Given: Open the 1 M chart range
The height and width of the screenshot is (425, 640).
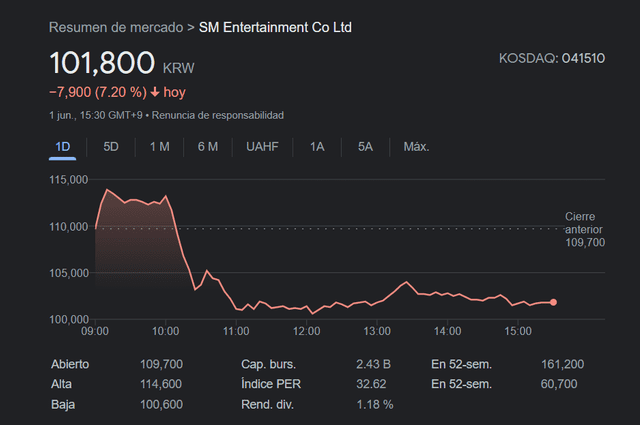Looking at the screenshot, I should (x=160, y=147).
